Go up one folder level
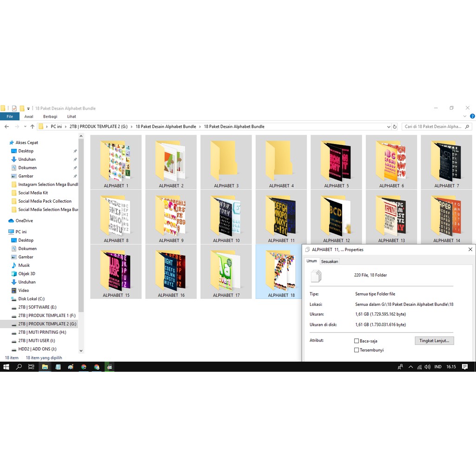 [x=33, y=126]
